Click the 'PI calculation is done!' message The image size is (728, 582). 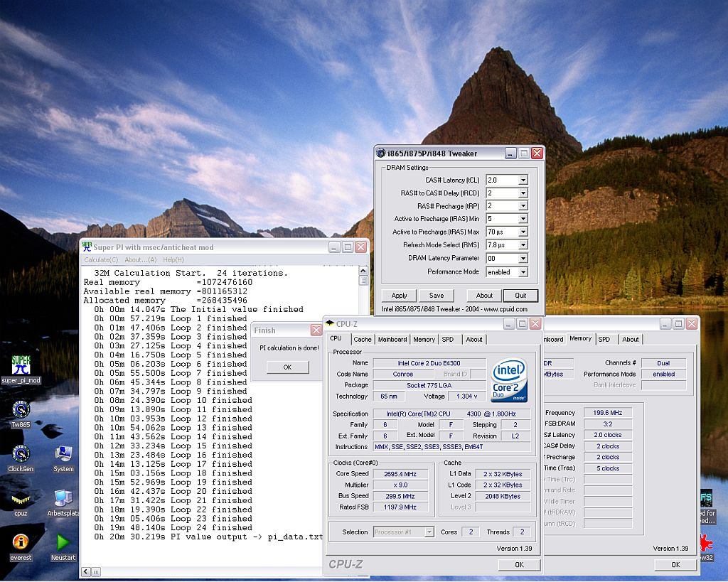tap(289, 347)
